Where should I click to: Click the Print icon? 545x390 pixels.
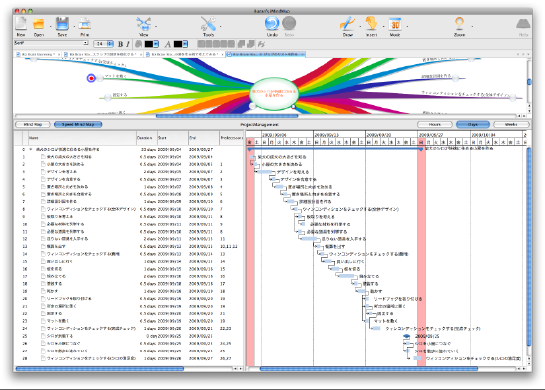pos(84,24)
